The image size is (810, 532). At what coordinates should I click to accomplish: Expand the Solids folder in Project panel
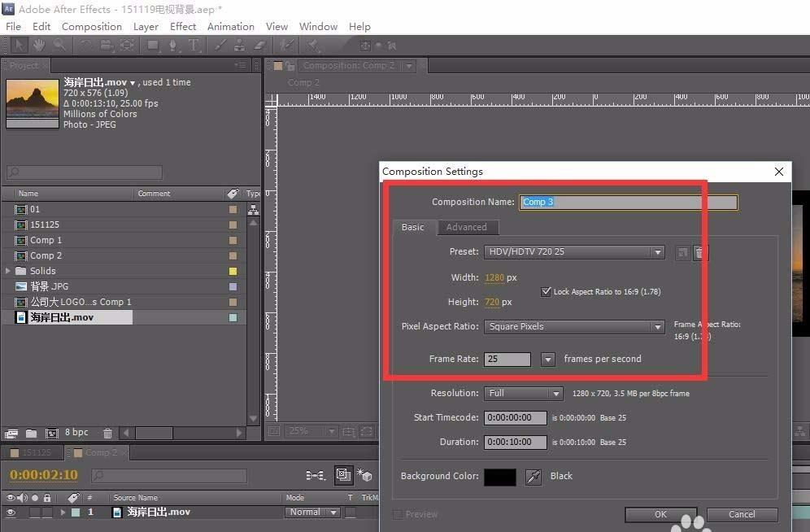point(9,271)
